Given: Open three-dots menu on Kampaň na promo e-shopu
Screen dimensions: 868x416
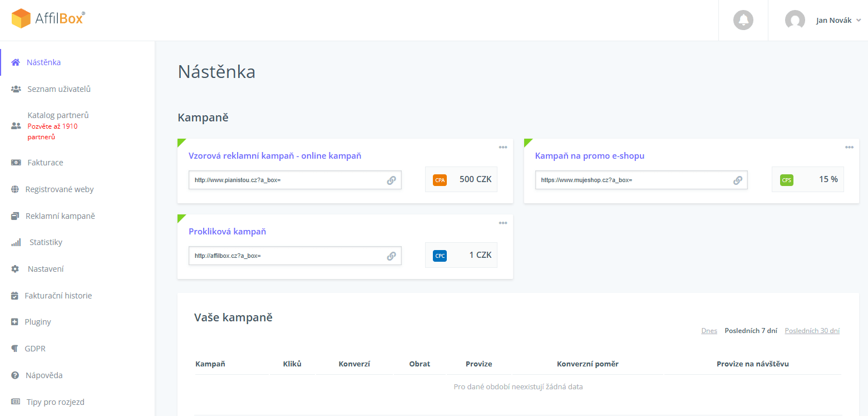Looking at the screenshot, I should tap(849, 148).
